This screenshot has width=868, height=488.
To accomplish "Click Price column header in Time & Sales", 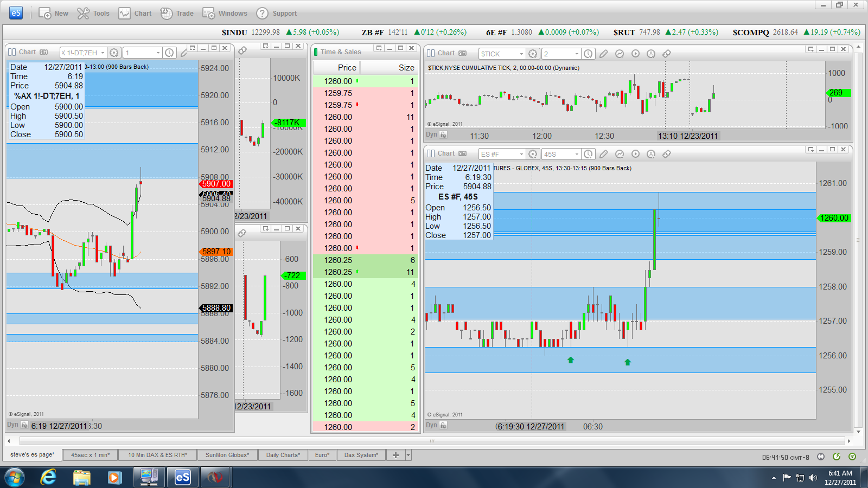I will [337, 67].
